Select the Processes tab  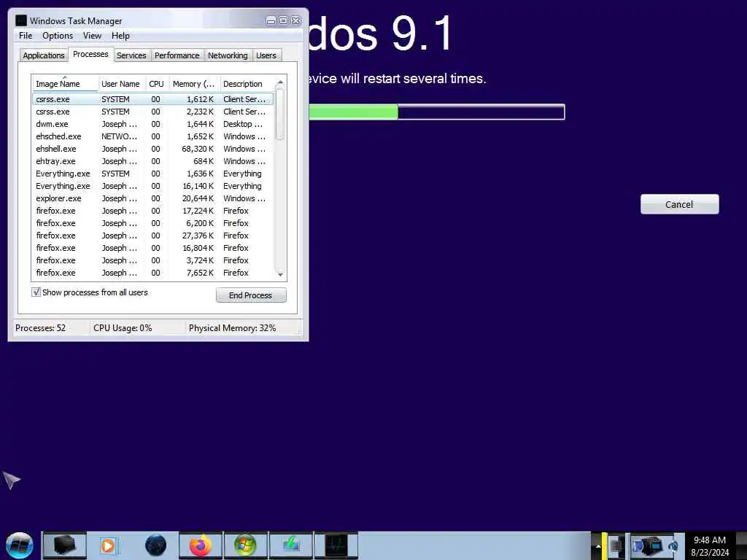click(90, 54)
